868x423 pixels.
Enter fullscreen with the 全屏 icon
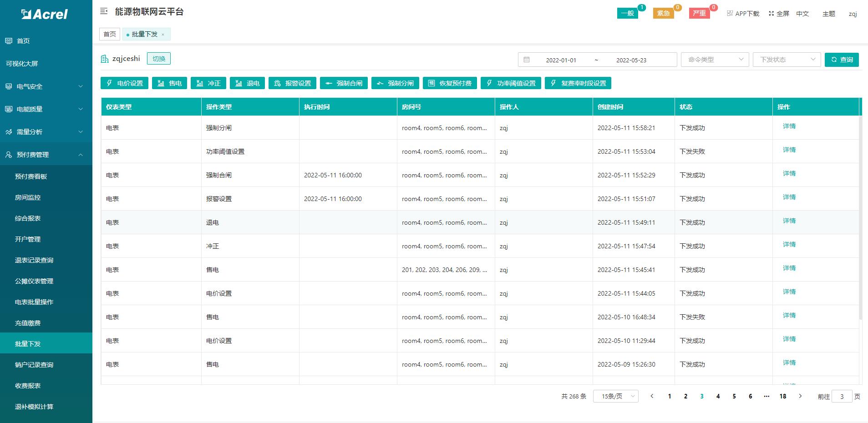pos(772,14)
